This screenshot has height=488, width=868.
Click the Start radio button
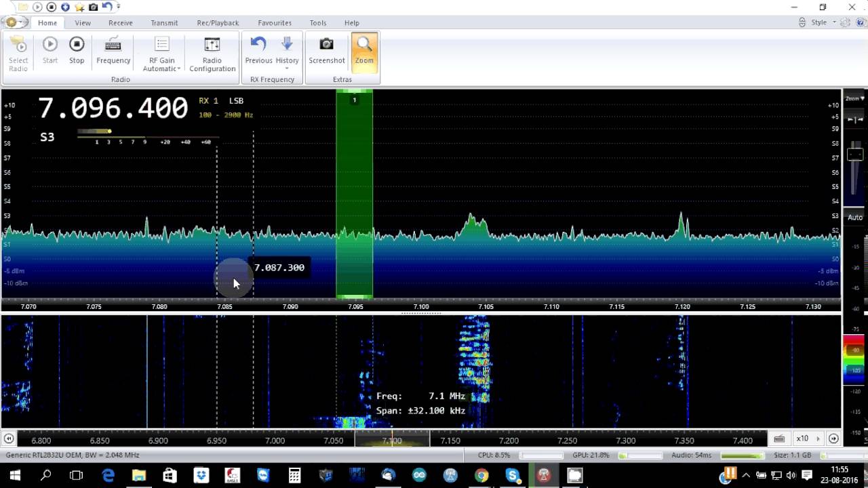(50, 51)
